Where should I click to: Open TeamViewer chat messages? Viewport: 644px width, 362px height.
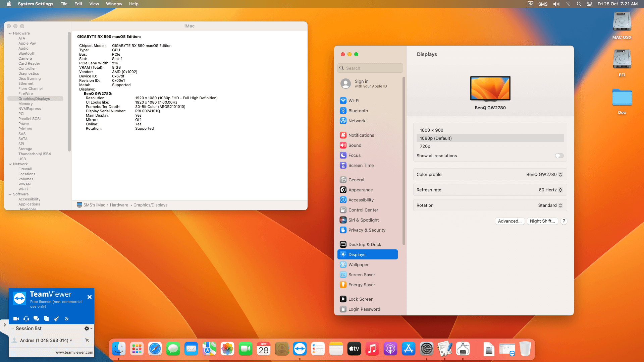point(36,319)
